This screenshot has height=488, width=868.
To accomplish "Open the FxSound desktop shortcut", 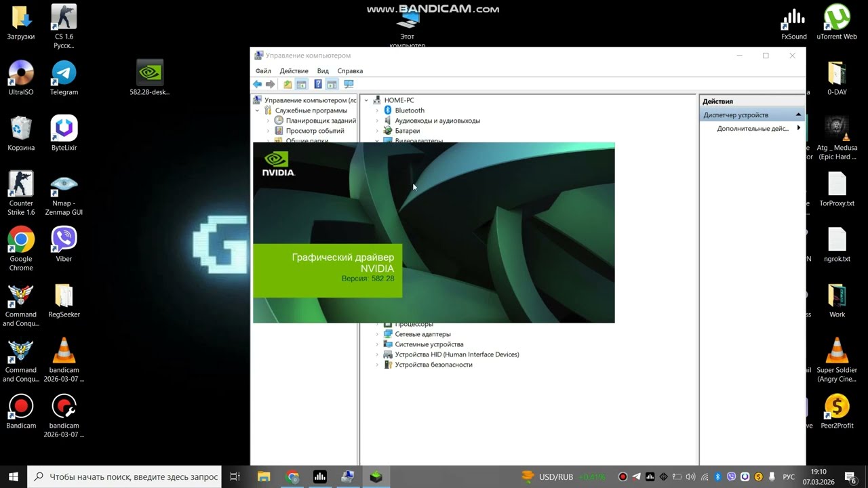I will [x=794, y=22].
